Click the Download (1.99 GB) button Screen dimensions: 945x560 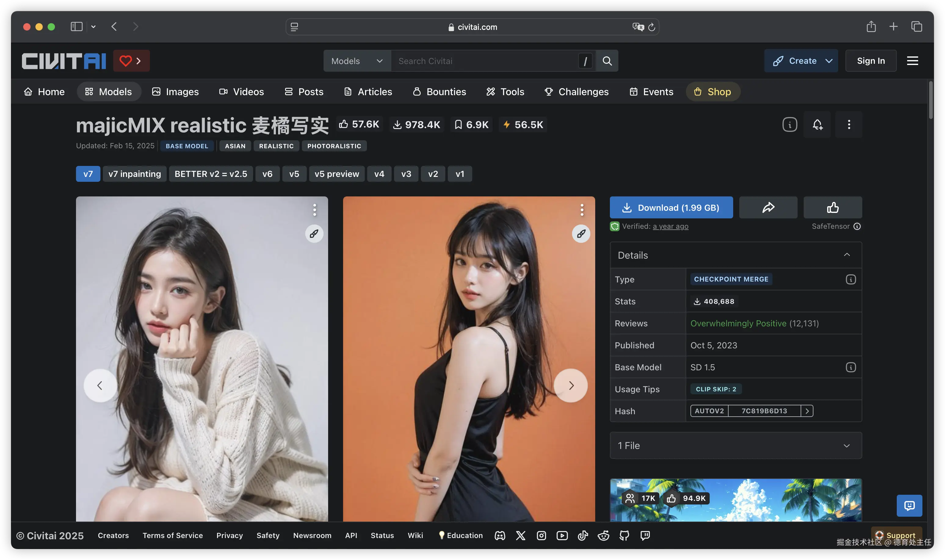coord(671,207)
